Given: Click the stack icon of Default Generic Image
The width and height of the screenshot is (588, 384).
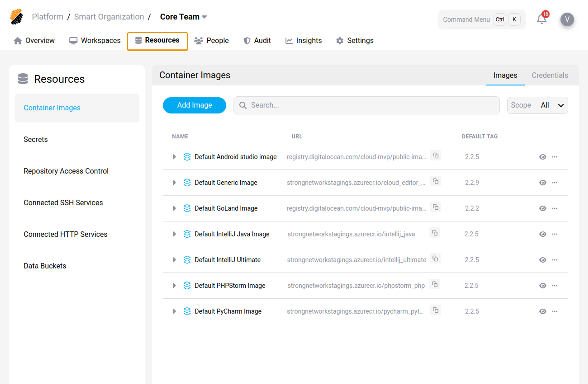Looking at the screenshot, I should point(187,183).
